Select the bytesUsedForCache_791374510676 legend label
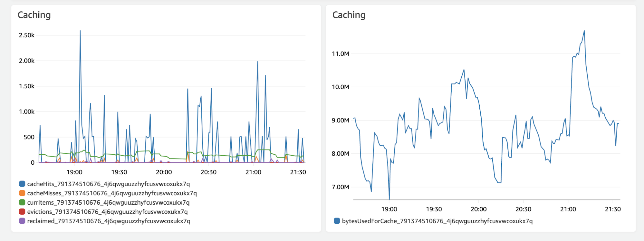 pos(437,221)
